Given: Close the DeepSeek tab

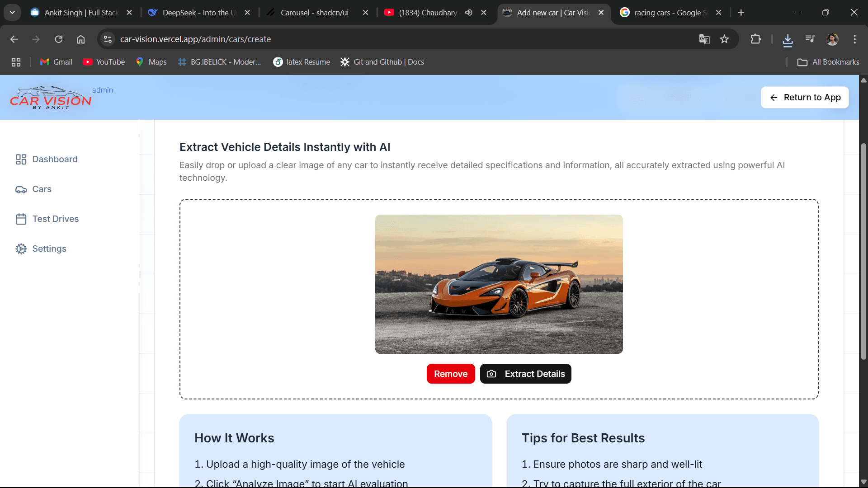Looking at the screenshot, I should tap(247, 13).
